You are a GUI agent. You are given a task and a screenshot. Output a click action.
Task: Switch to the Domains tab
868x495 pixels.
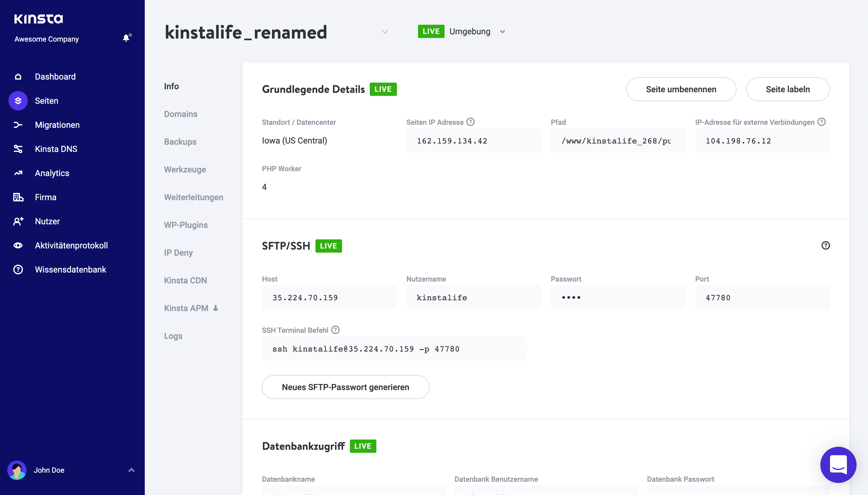click(x=181, y=114)
